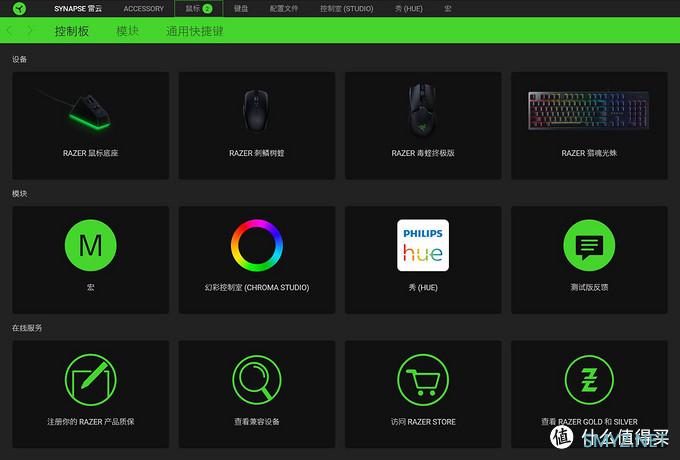Open the 宏 macro module icon
Image resolution: width=680 pixels, height=460 pixels.
tap(91, 245)
